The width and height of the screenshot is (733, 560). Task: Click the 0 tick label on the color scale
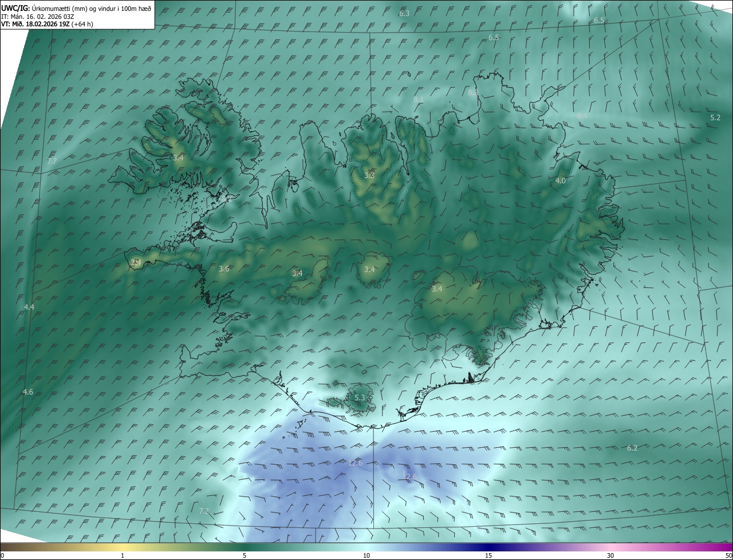tap(2, 555)
